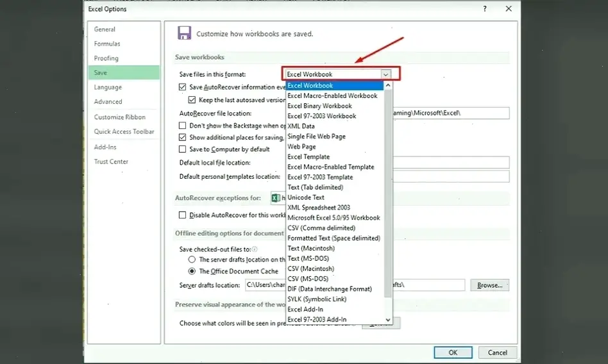This screenshot has height=364, width=608.
Task: Open the Quick Access Toolbar category
Action: tap(124, 131)
